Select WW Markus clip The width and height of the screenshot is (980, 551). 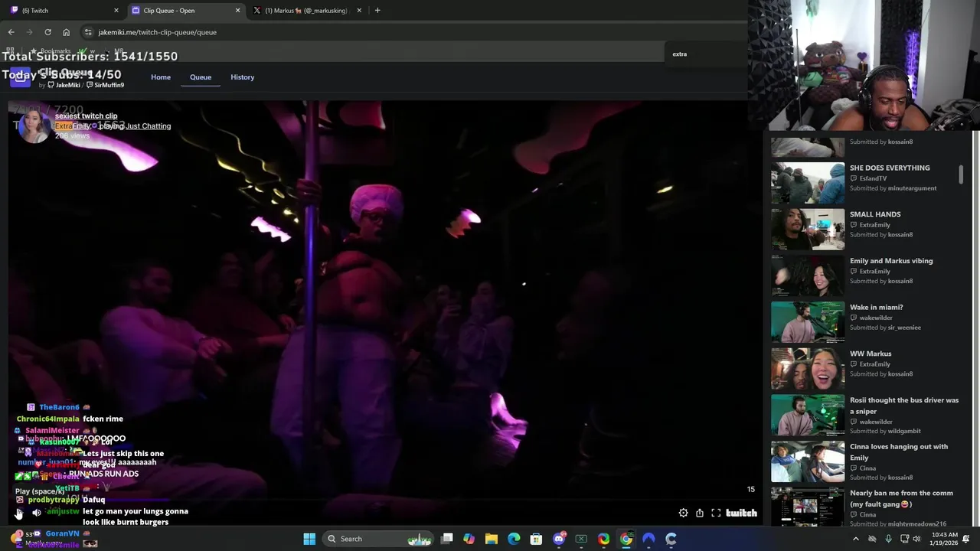pos(871,354)
